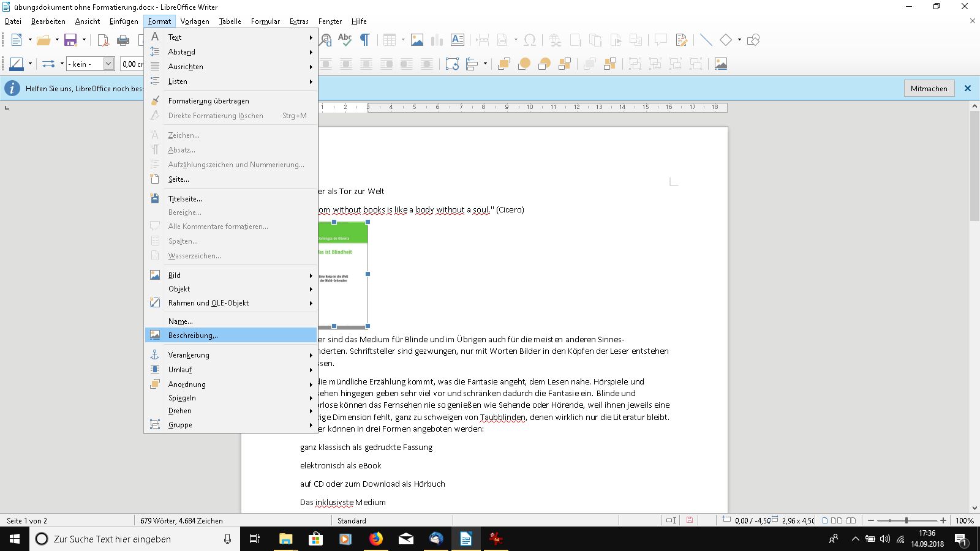This screenshot has width=980, height=551.
Task: Click the Mitmachen button
Action: pos(929,89)
